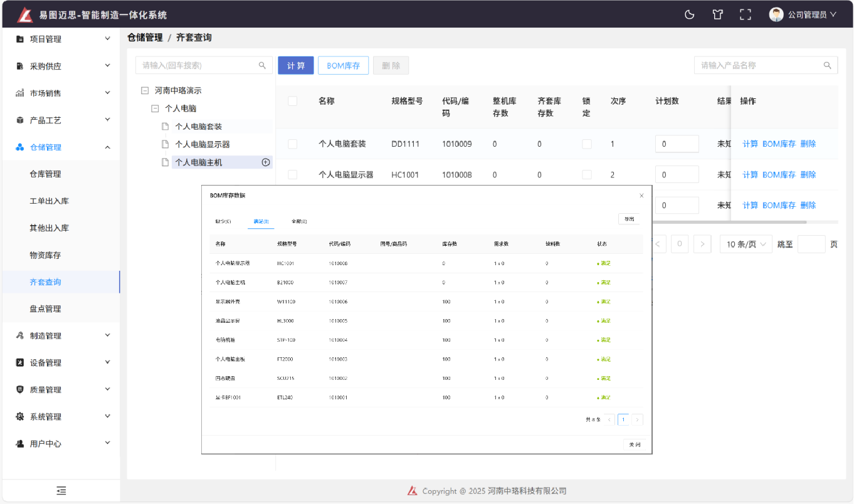Click the BOM库存 toolbar button

[x=343, y=65]
